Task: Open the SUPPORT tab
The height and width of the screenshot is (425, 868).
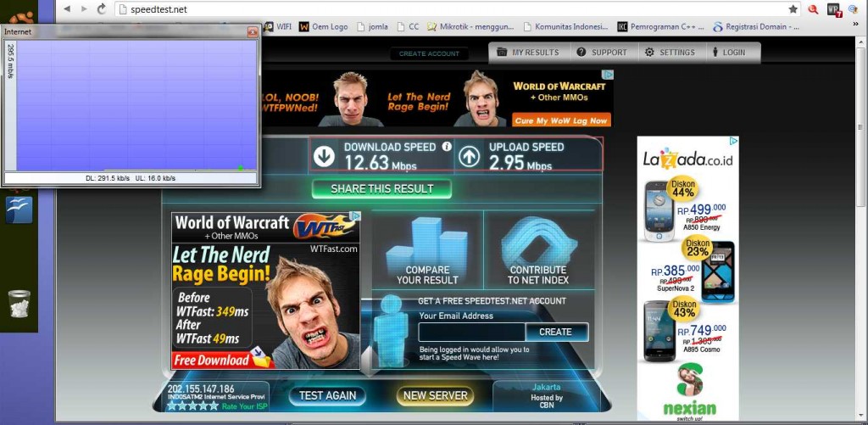Action: (x=602, y=53)
